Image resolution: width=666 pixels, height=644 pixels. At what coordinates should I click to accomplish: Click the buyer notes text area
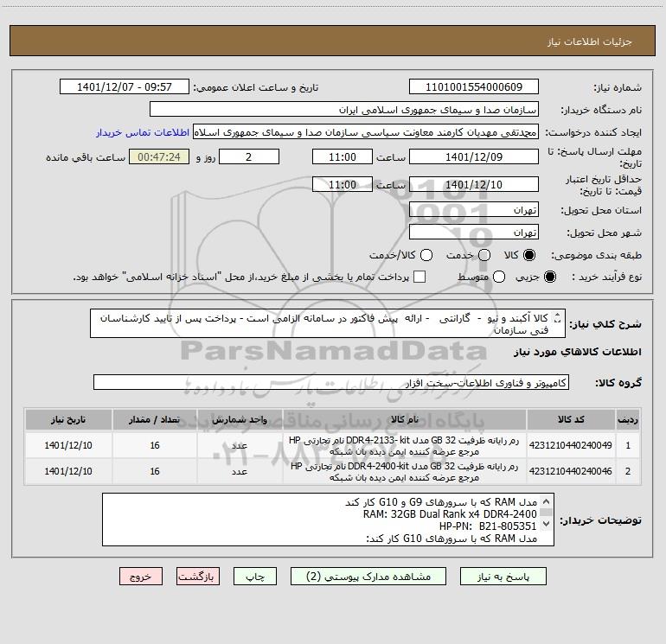[328, 520]
